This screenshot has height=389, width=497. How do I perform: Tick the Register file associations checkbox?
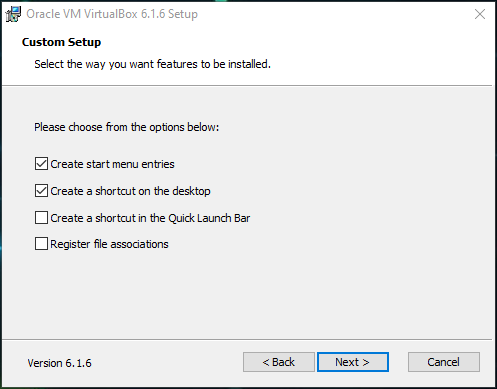[x=41, y=244]
